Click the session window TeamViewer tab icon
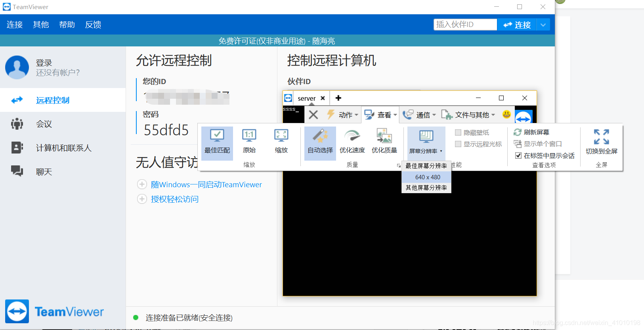 (x=289, y=98)
